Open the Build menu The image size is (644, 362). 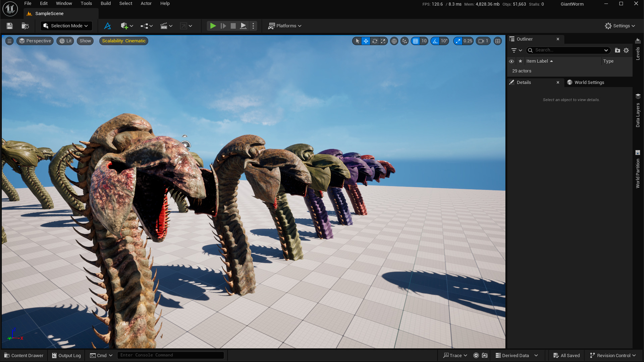coord(106,3)
